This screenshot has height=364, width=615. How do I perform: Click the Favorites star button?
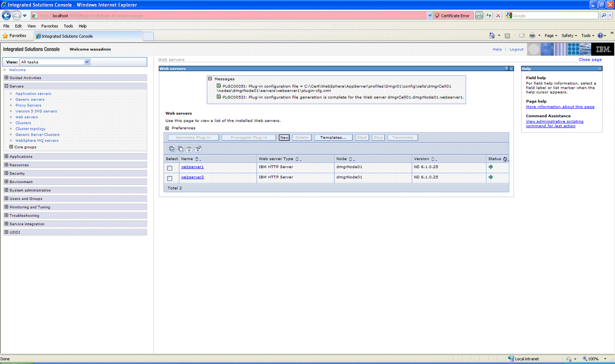coord(15,35)
